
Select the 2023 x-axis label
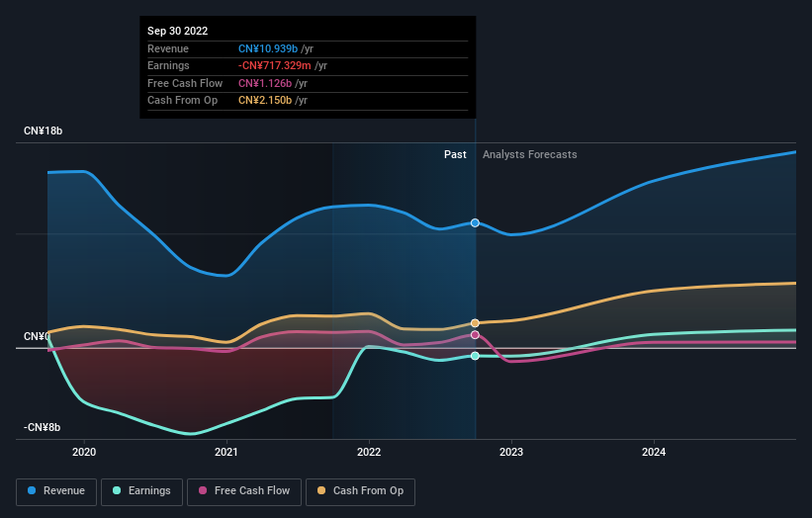[x=511, y=453]
